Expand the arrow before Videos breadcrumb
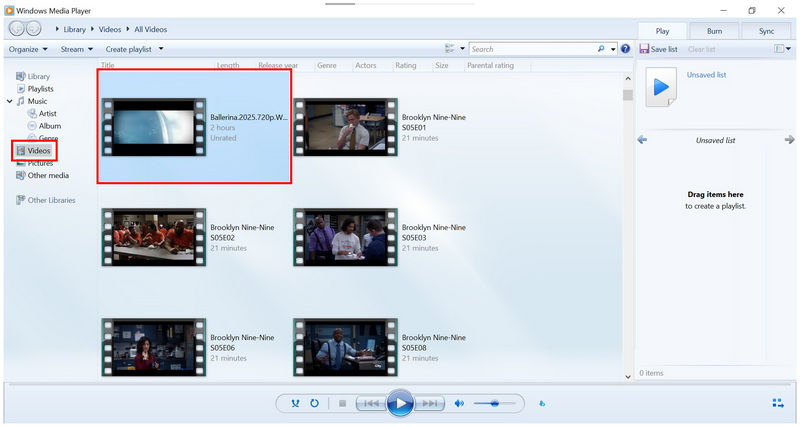The height and width of the screenshot is (427, 800). [x=92, y=29]
